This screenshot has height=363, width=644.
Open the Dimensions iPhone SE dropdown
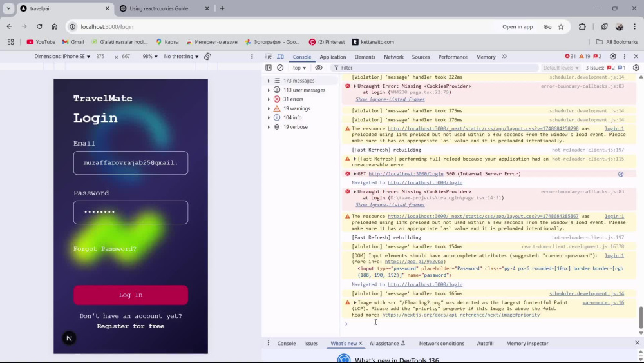tap(62, 56)
